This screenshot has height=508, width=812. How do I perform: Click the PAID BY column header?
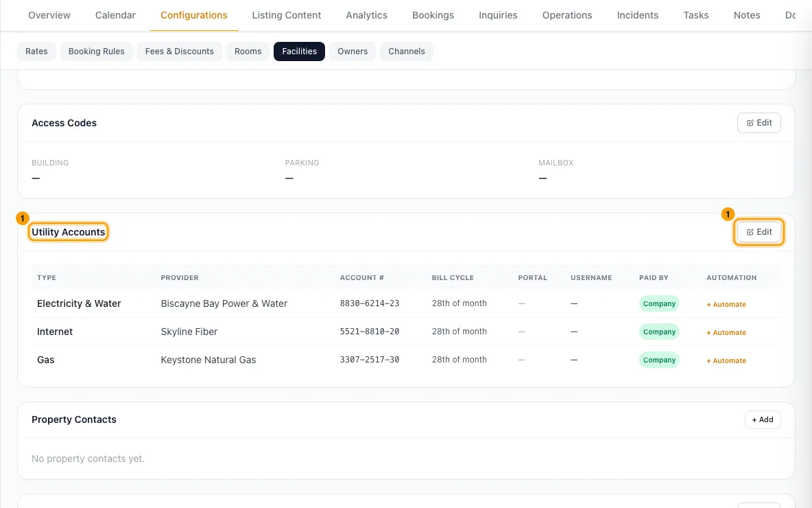point(654,277)
